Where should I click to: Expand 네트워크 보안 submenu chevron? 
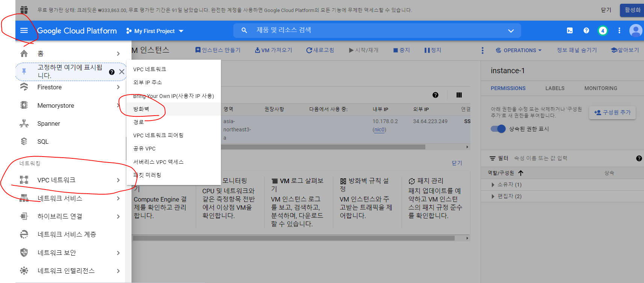point(118,253)
